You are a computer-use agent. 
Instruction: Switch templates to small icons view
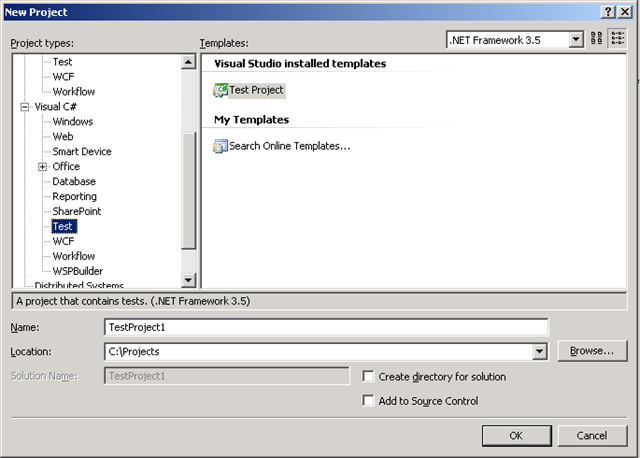618,39
